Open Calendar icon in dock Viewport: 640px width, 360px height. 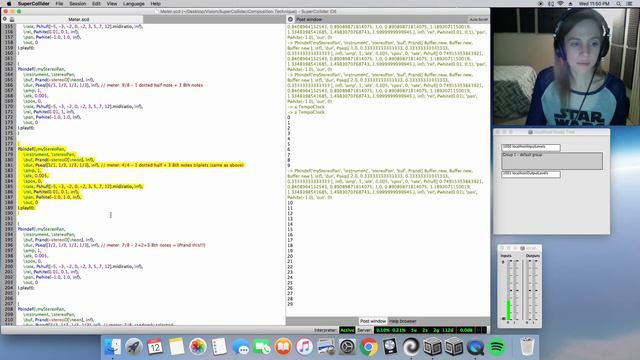pos(155,347)
